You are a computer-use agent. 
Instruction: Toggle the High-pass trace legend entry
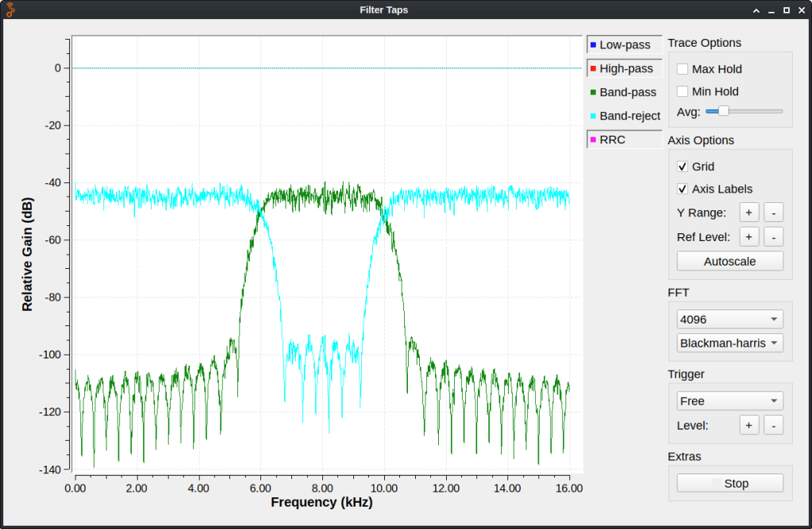(x=625, y=68)
